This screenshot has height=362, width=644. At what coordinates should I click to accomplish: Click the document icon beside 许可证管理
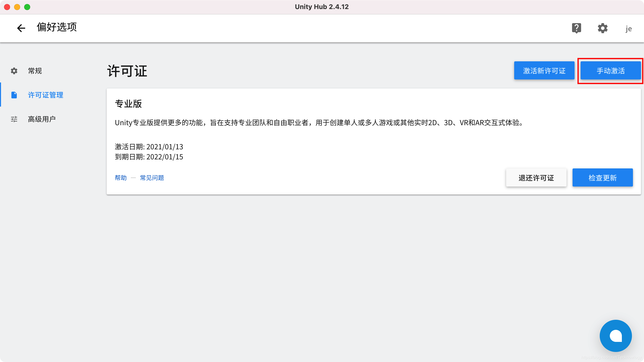[x=14, y=95]
